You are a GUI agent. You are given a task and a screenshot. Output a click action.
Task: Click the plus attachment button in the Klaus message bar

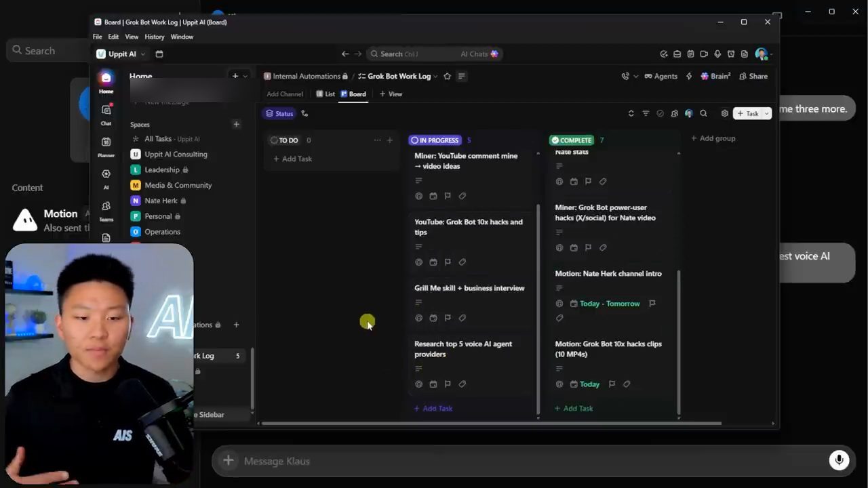pos(229,461)
